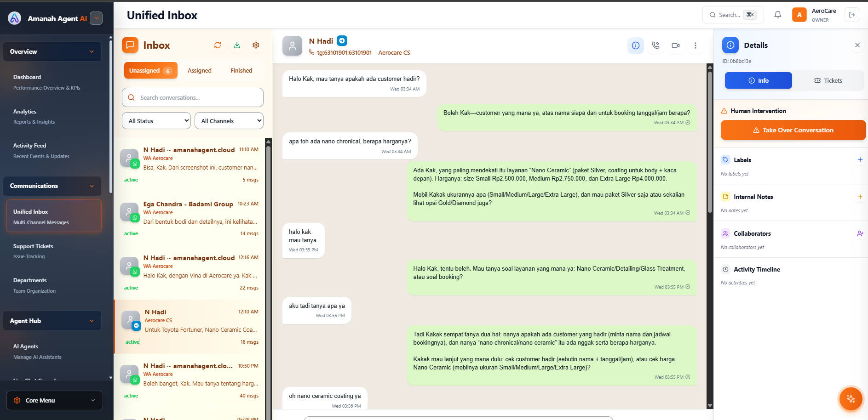Add a label via the Labels plus button
The image size is (868, 420).
click(x=860, y=159)
